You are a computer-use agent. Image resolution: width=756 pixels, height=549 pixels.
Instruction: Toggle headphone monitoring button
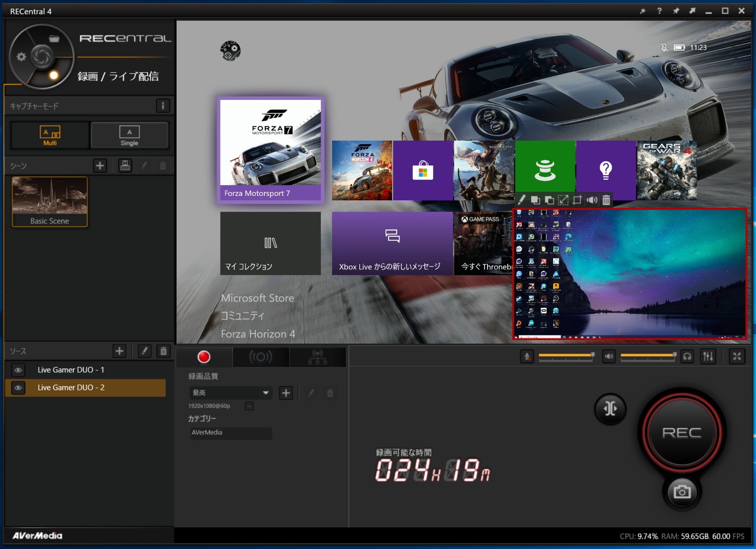tap(687, 356)
